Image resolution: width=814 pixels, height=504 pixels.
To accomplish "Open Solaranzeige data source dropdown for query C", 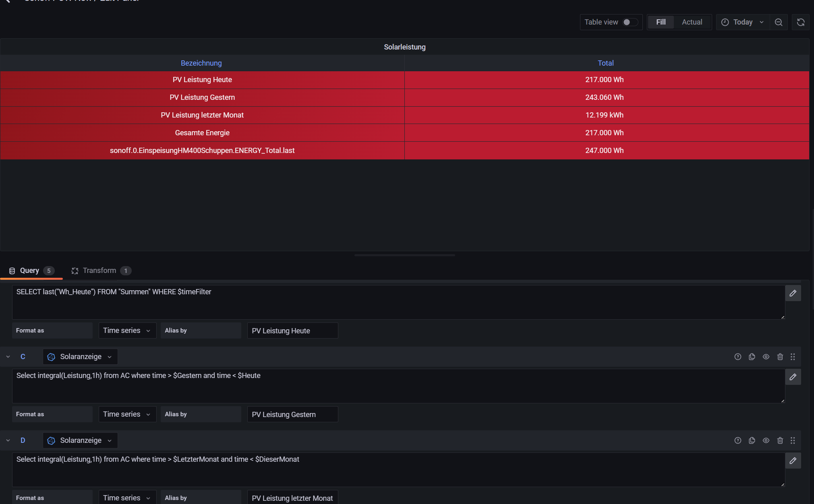I will 80,357.
